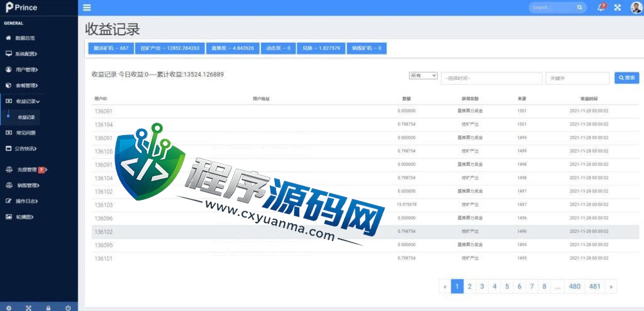Image resolution: width=644 pixels, height=311 pixels.
Task: Click the 数量 column header
Action: coord(407,99)
